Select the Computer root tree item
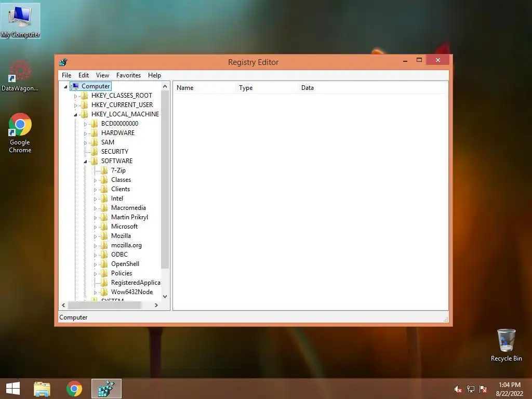This screenshot has height=399, width=532. 96,86
